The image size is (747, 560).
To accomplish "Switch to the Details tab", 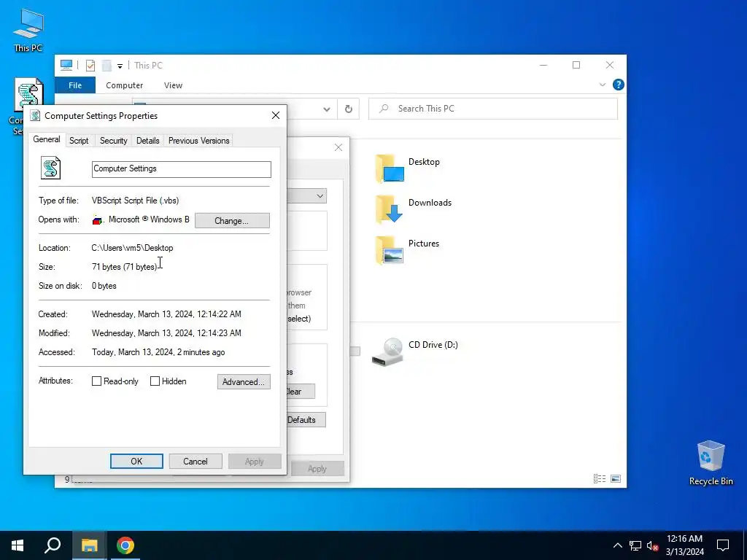I will [x=147, y=141].
